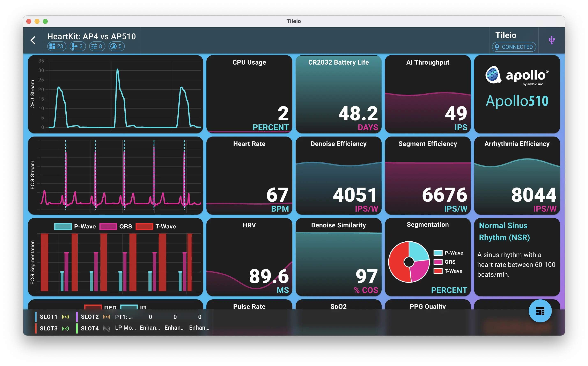Open the sliders settings chip showing 8
The image size is (588, 366).
pos(97,46)
